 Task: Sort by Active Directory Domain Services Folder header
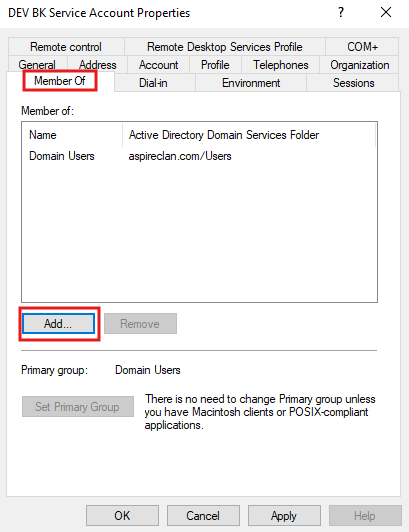249,135
